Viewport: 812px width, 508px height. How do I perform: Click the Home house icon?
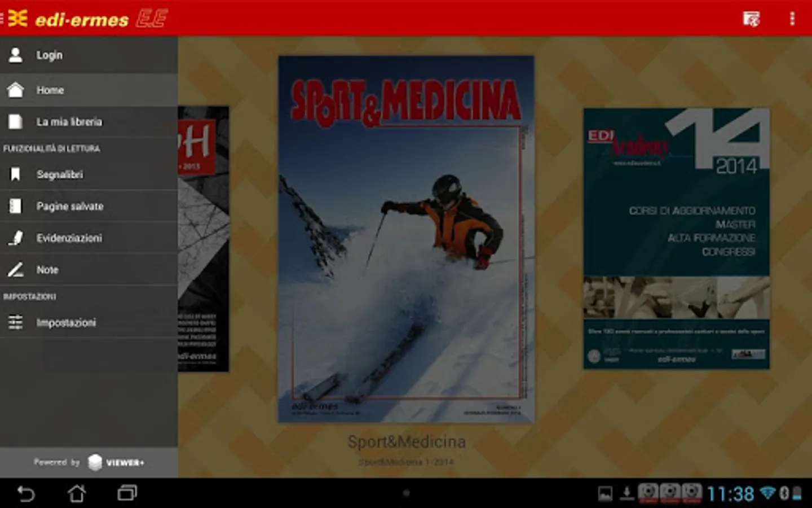[16, 90]
